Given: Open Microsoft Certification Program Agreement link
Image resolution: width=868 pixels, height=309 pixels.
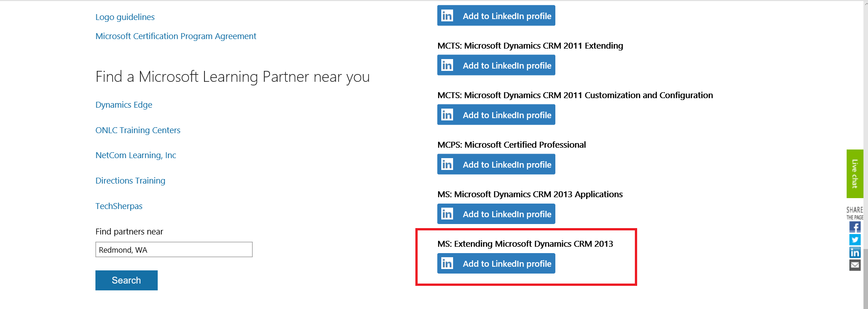Looking at the screenshot, I should [x=175, y=36].
